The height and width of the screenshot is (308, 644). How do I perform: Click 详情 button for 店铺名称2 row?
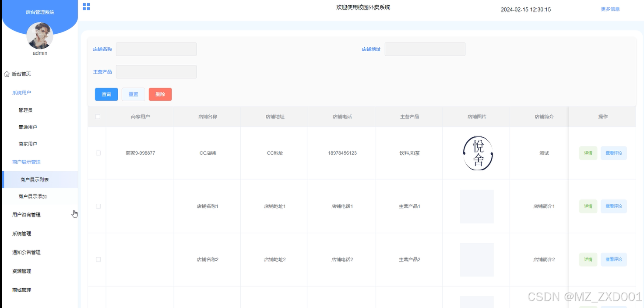[x=588, y=259]
